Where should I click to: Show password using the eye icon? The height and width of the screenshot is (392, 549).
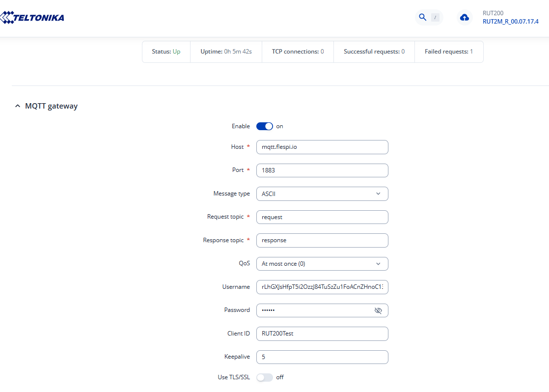pyautogui.click(x=378, y=310)
